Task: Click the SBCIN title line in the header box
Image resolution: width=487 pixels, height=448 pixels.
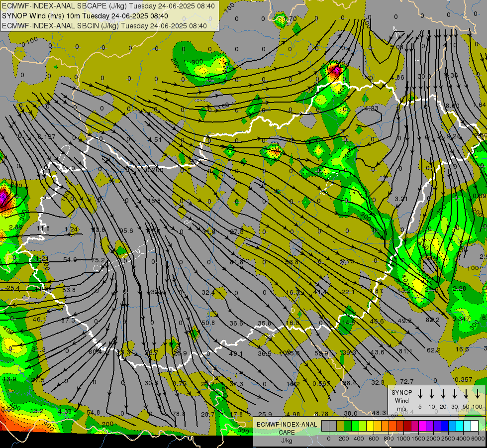Action: click(x=104, y=26)
